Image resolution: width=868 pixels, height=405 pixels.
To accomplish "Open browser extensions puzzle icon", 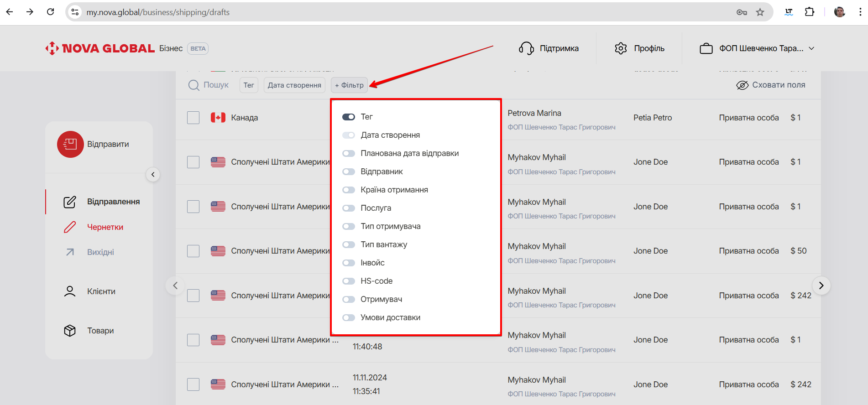I will [x=810, y=12].
